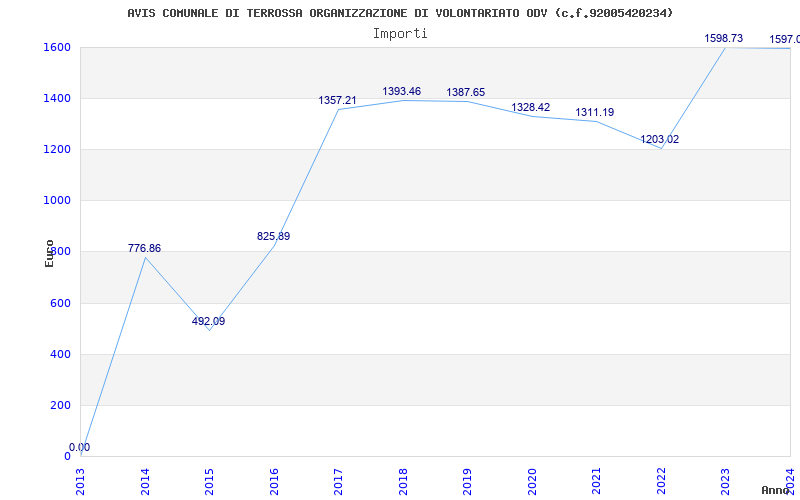
Task: Click the 1311.19 data label
Action: pyautogui.click(x=594, y=112)
